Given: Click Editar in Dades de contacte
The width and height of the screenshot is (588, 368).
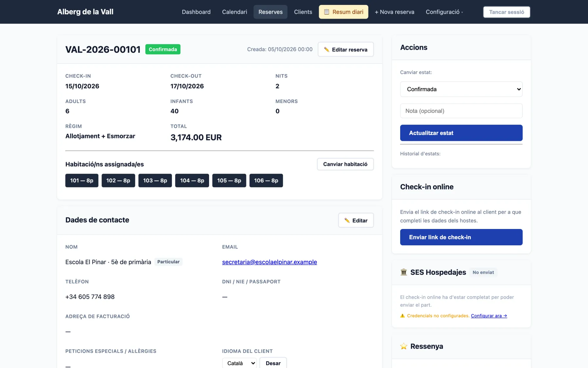Looking at the screenshot, I should pyautogui.click(x=356, y=220).
